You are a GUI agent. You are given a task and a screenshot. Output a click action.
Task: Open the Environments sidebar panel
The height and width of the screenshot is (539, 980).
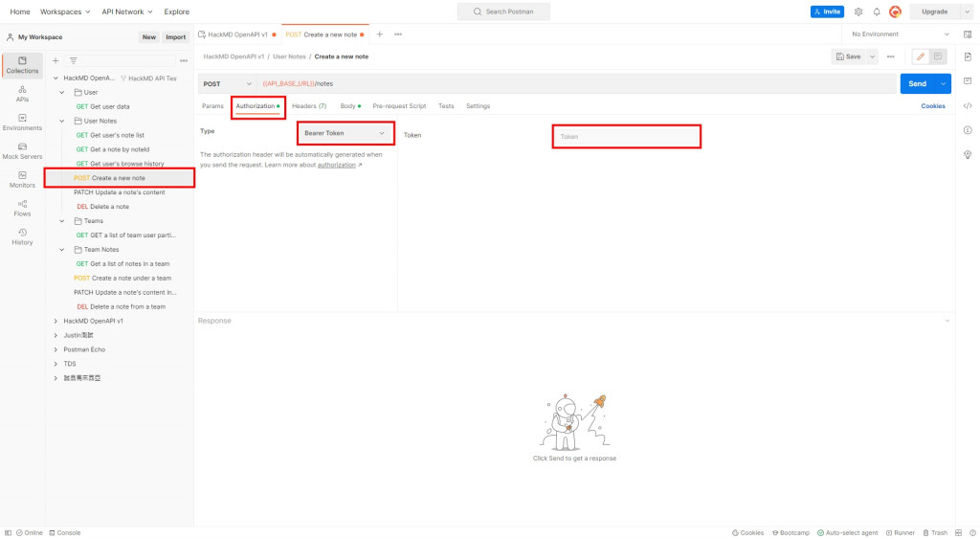click(x=23, y=123)
